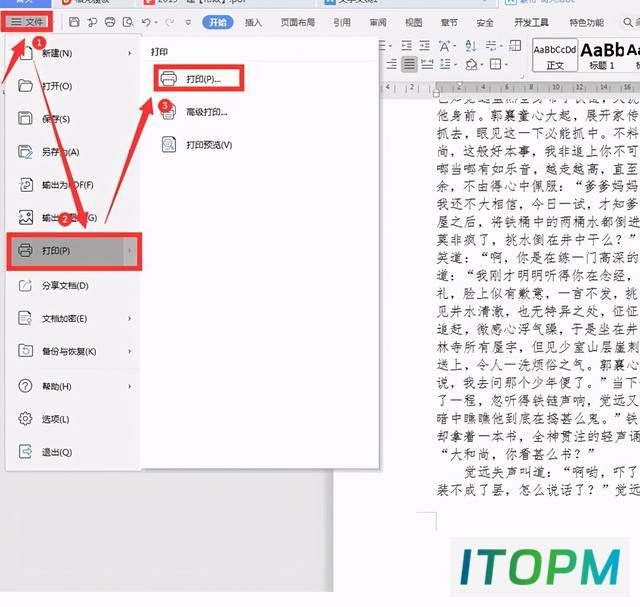This screenshot has height=607, width=640.
Task: Choose 备份与恢复(K) in the file menu
Action: click(73, 351)
